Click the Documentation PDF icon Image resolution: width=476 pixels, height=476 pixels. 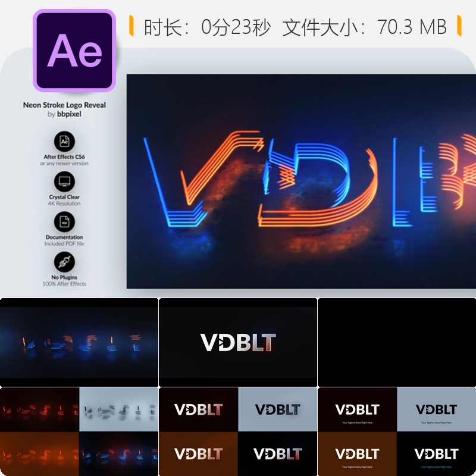point(64,221)
